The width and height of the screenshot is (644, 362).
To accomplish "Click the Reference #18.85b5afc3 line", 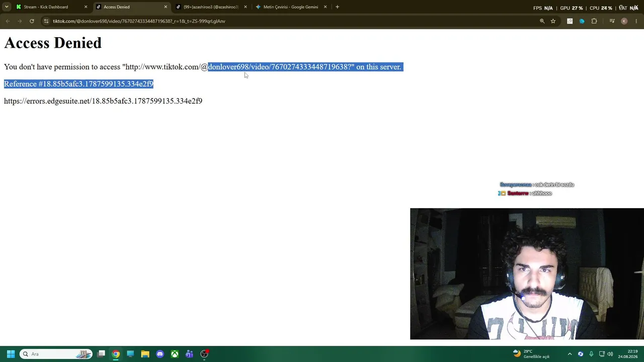I will point(78,84).
